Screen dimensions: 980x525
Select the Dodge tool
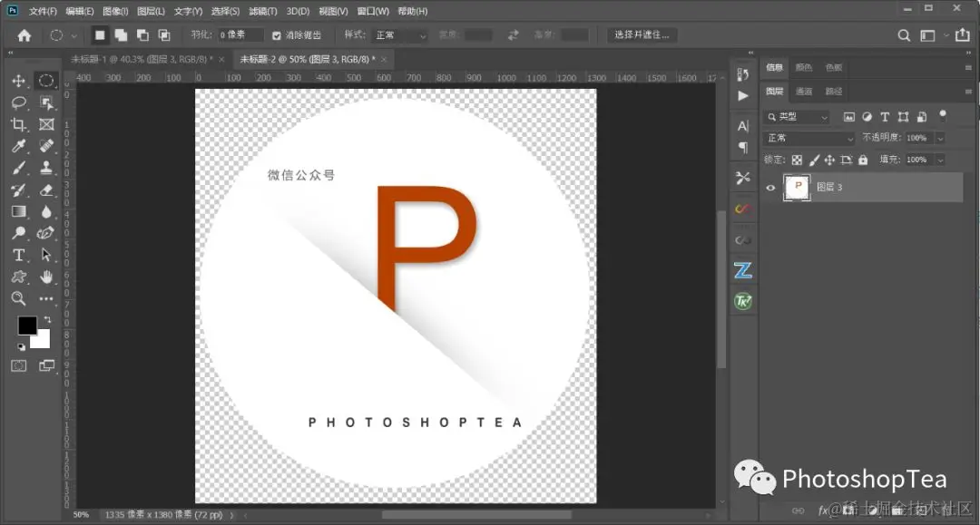pyautogui.click(x=19, y=233)
